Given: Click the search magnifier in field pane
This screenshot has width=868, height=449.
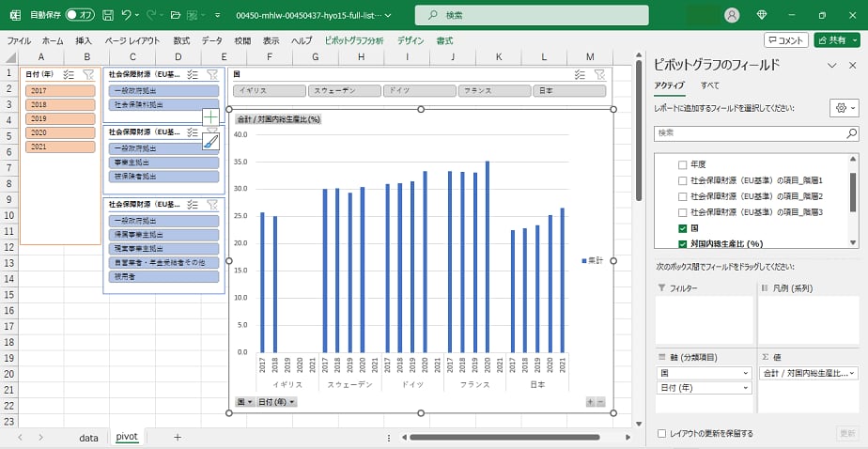Looking at the screenshot, I should [x=851, y=133].
